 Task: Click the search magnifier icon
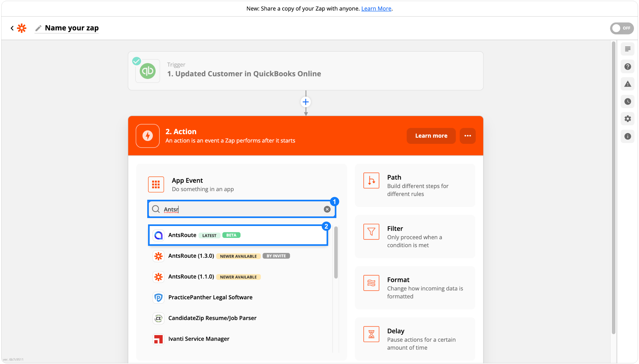coord(156,209)
